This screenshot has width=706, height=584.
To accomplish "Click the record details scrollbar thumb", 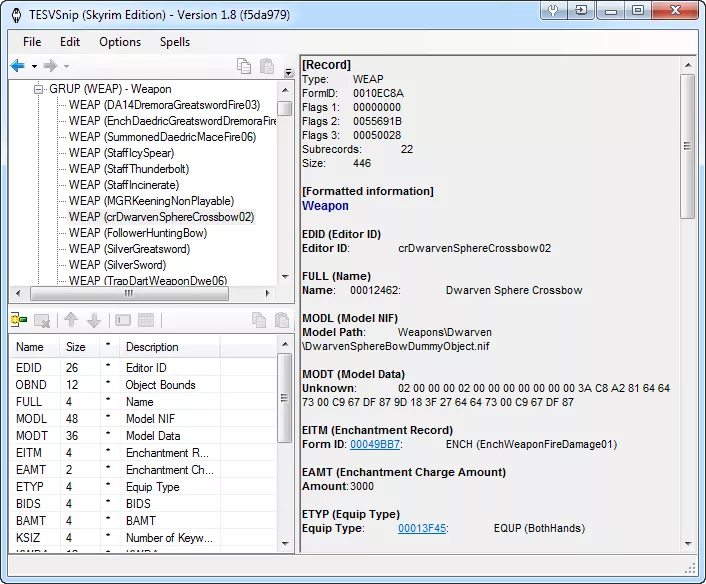I will pyautogui.click(x=688, y=147).
